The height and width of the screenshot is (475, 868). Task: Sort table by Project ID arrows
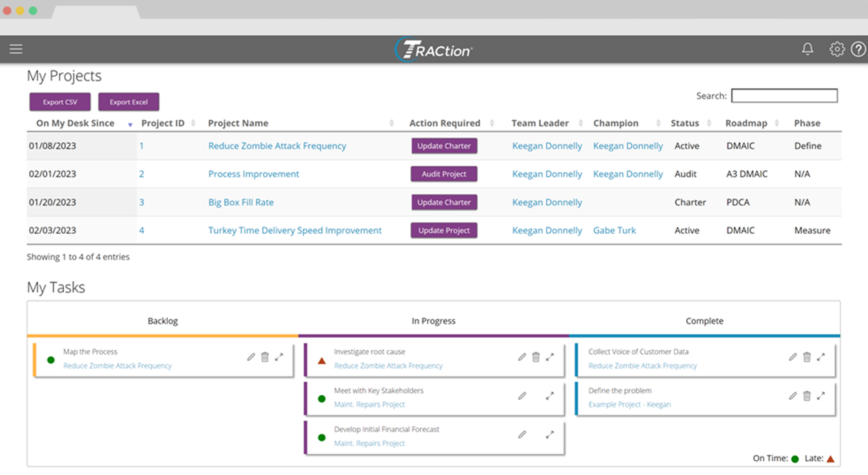(193, 123)
